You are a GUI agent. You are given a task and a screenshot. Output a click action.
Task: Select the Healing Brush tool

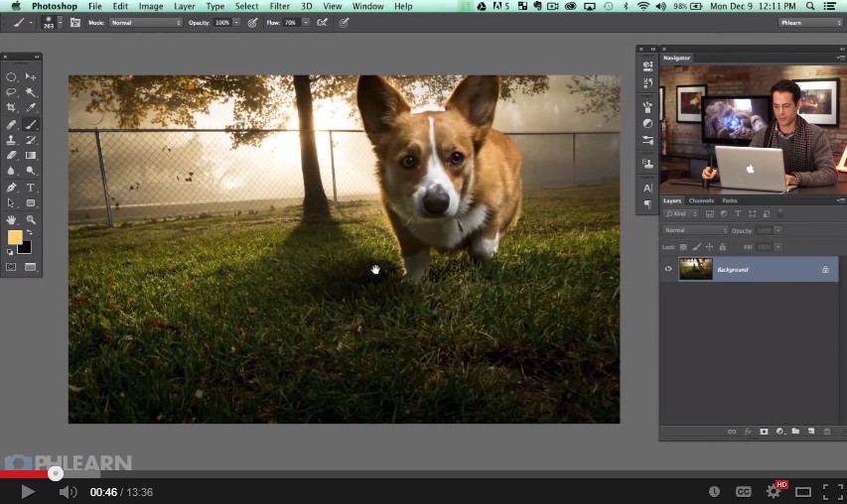point(11,124)
